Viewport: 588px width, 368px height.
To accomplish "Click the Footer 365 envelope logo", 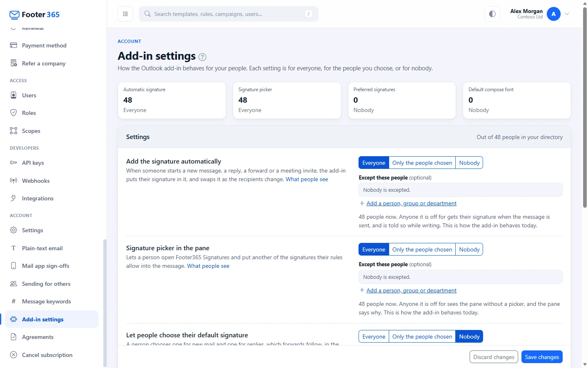I will [14, 15].
